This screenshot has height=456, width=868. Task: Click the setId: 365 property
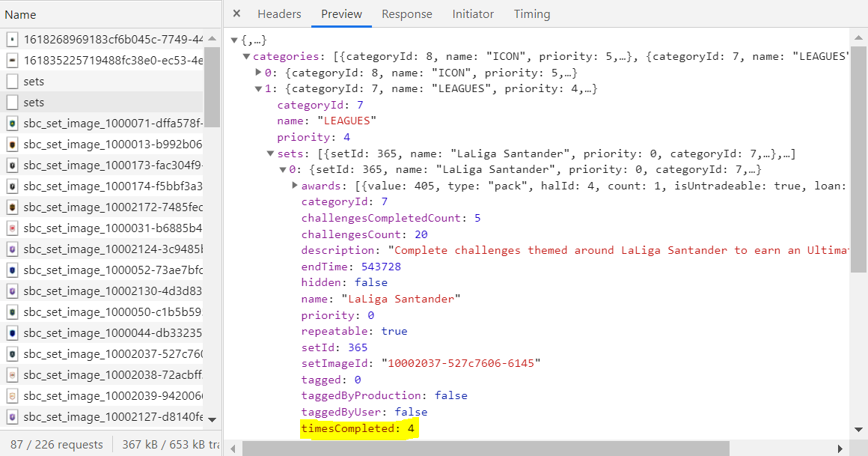334,347
